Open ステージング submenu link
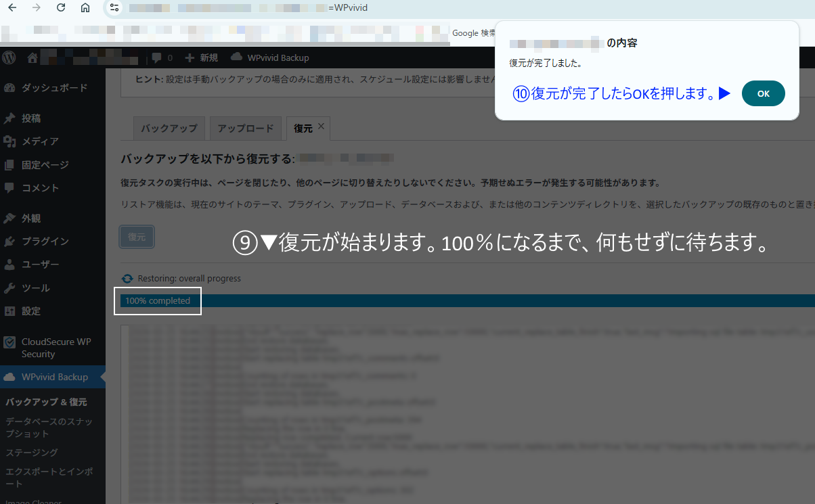Screen dimensions: 815x504 click(32, 453)
